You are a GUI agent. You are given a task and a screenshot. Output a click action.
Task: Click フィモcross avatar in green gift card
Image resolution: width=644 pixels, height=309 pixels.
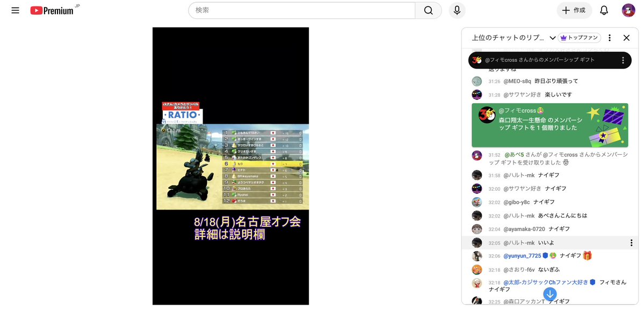(487, 114)
